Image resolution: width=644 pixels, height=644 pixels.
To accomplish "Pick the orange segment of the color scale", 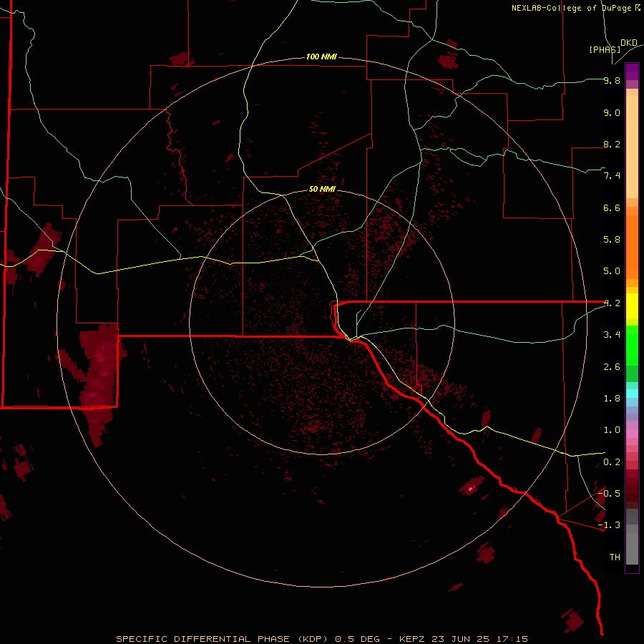I will click(x=632, y=246).
